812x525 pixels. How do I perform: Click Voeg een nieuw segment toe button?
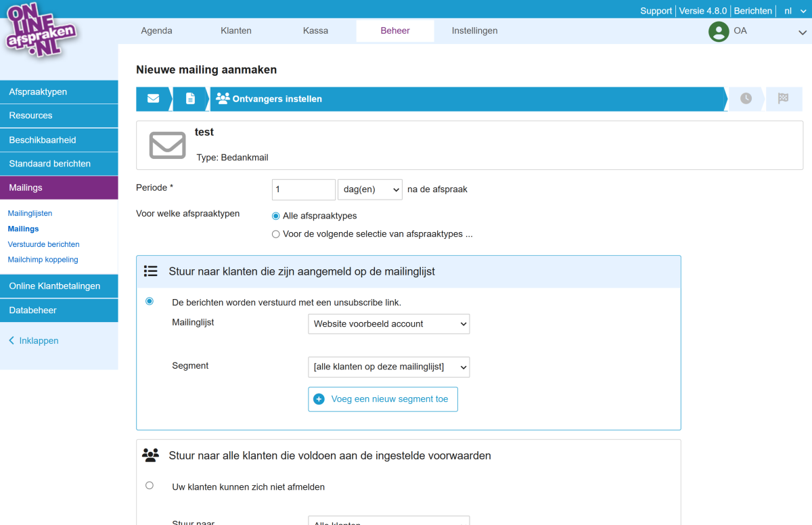tap(383, 399)
